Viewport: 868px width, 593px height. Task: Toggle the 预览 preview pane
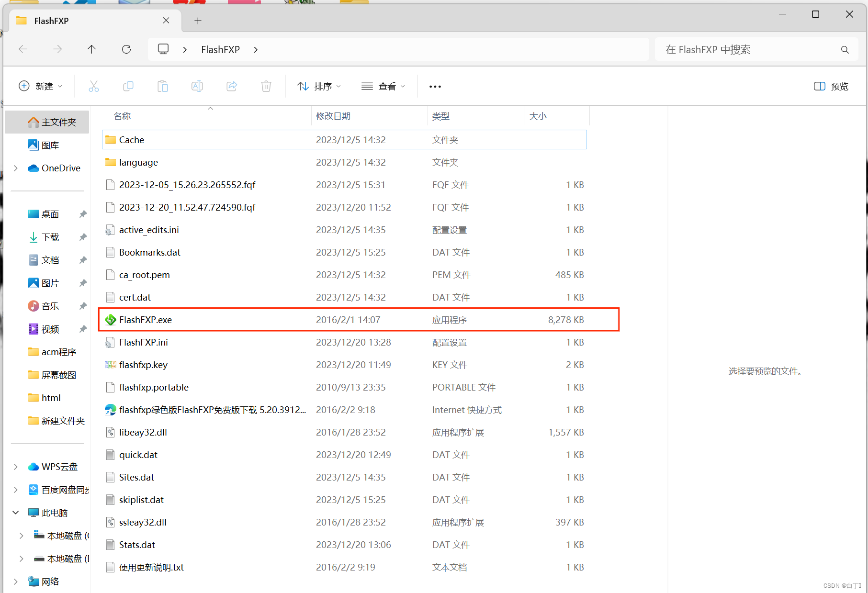click(831, 86)
